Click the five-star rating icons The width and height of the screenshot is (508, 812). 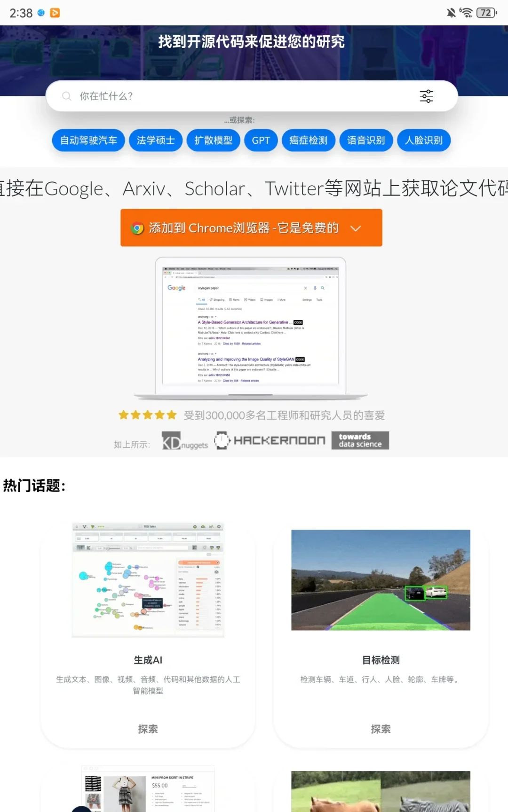coord(148,415)
